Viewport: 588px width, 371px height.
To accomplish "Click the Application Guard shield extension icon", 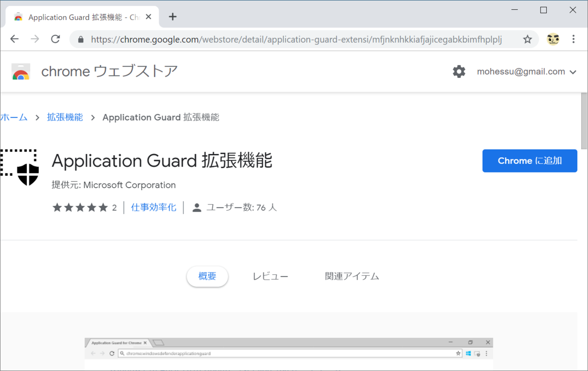I will (20, 168).
